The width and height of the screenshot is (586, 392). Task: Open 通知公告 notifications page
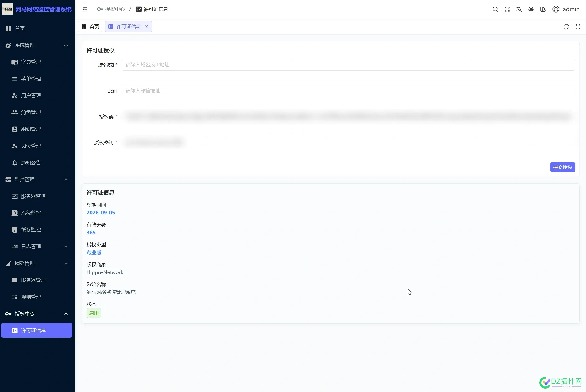tap(31, 162)
